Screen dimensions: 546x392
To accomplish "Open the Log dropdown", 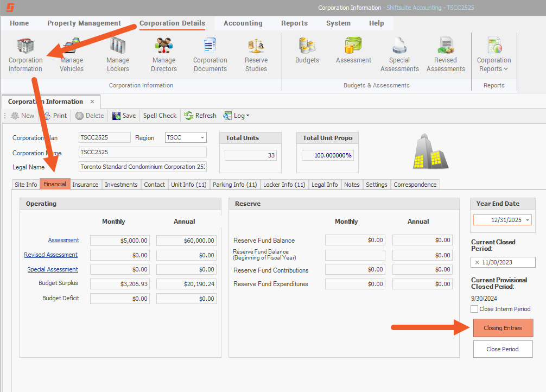I will pos(237,116).
